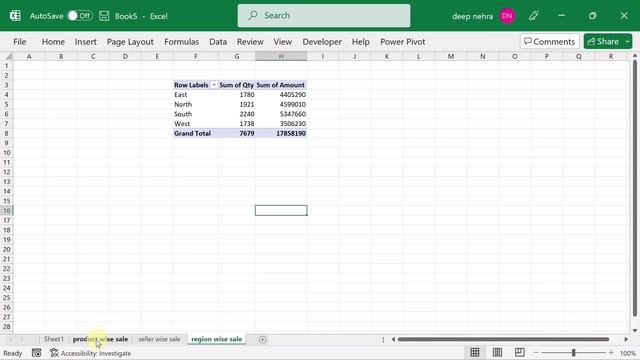Switch to product wise sale sheet
This screenshot has height=360, width=640.
coord(100,339)
